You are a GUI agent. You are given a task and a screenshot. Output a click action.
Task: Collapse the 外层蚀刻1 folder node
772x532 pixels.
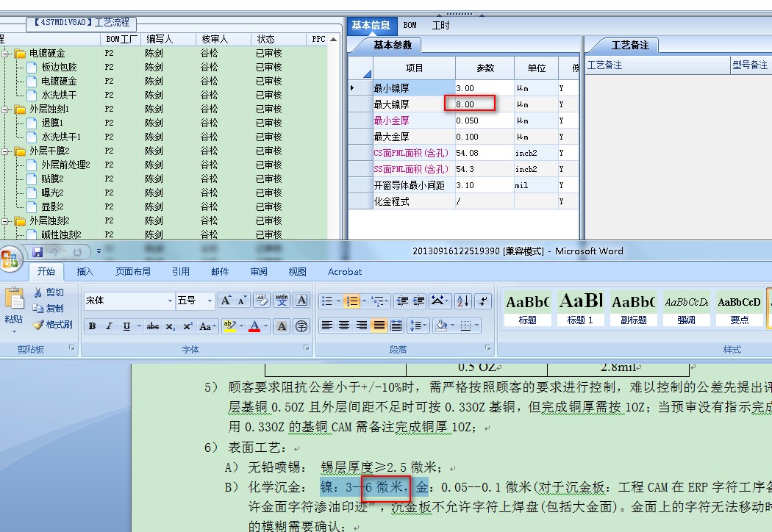(x=5, y=109)
